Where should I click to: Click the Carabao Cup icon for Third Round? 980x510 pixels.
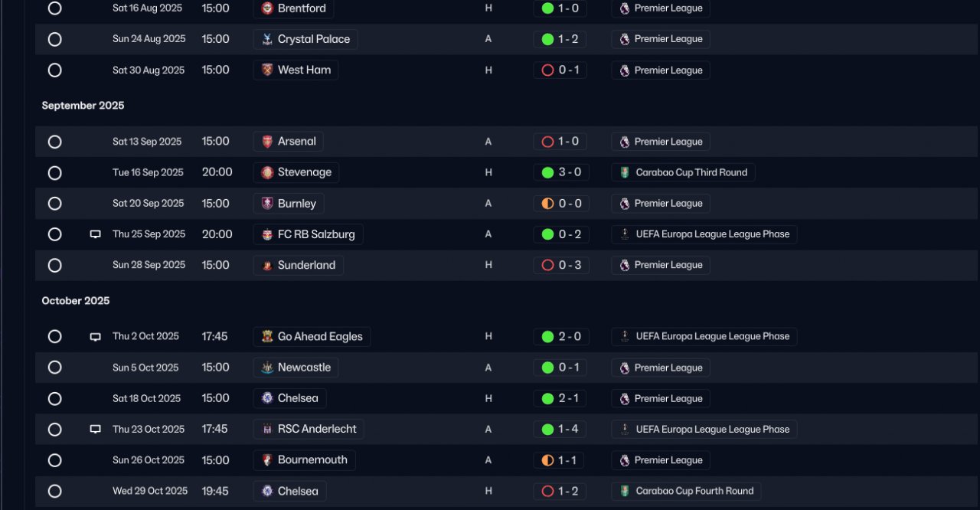click(626, 172)
